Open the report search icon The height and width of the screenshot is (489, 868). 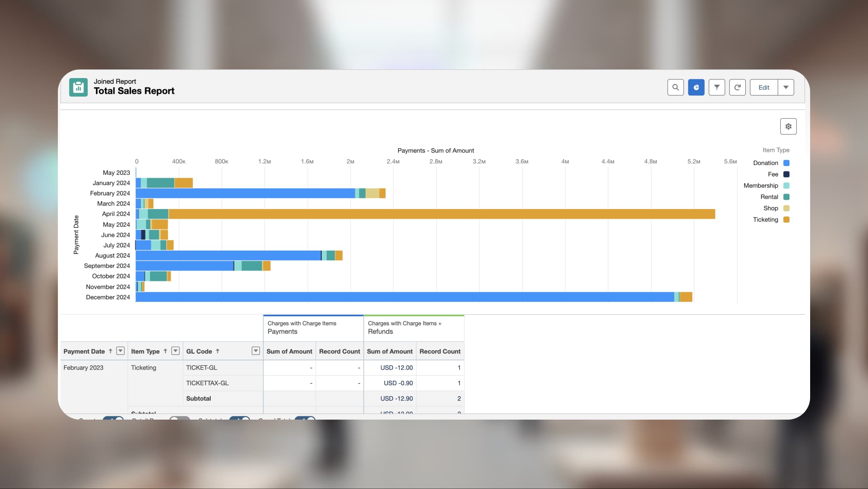coord(675,87)
